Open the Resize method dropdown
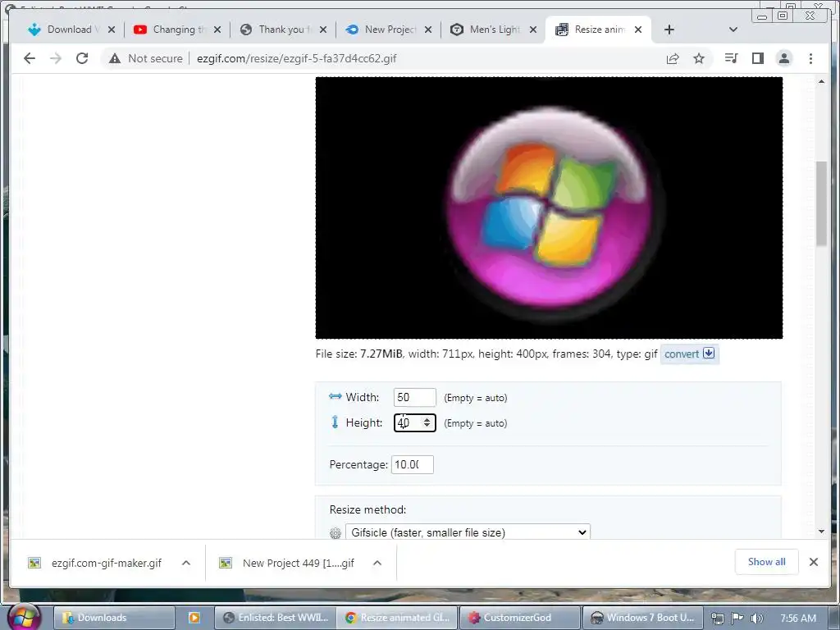The height and width of the screenshot is (630, 840). (x=468, y=532)
